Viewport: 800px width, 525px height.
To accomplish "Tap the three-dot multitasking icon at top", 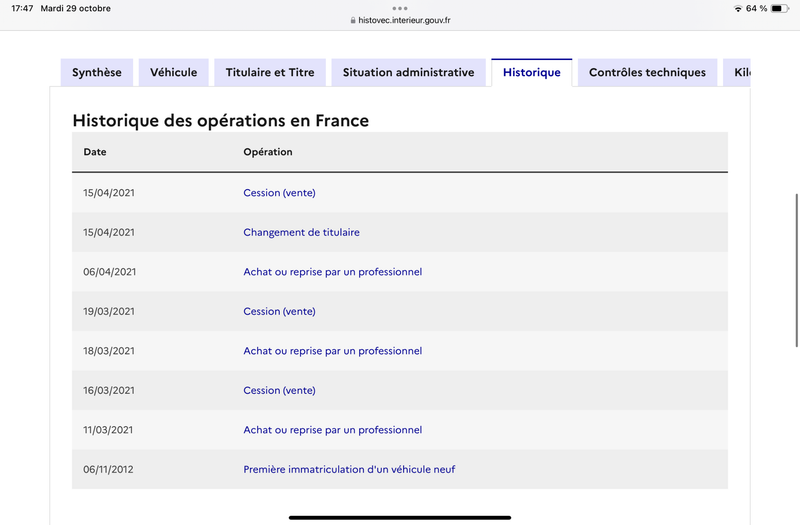I will (x=400, y=8).
